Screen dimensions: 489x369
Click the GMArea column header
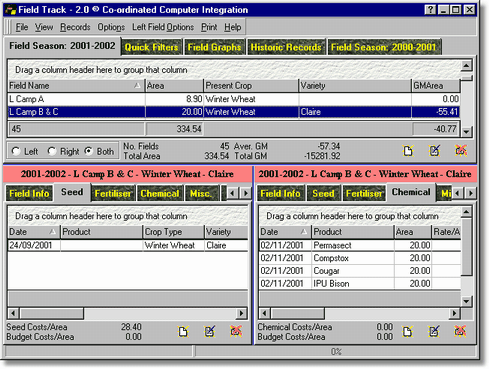tap(436, 86)
